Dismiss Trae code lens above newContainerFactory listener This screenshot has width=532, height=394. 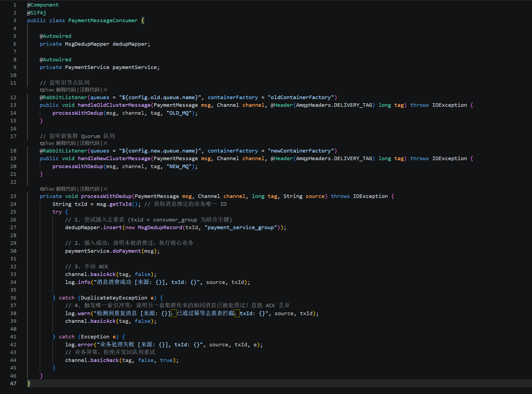coord(106,143)
